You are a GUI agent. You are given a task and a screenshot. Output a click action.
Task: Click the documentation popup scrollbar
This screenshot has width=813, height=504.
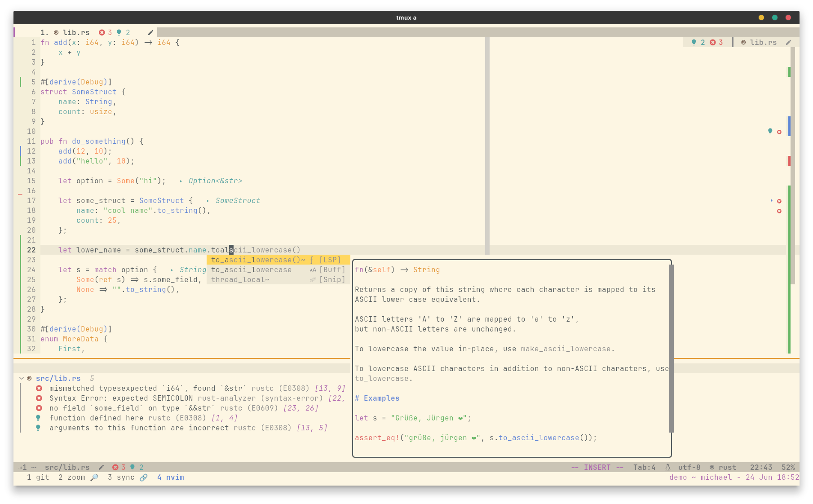(x=671, y=348)
